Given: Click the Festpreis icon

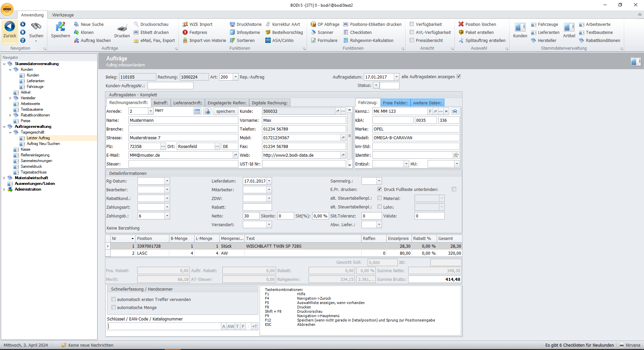Looking at the screenshot, I should coord(185,33).
